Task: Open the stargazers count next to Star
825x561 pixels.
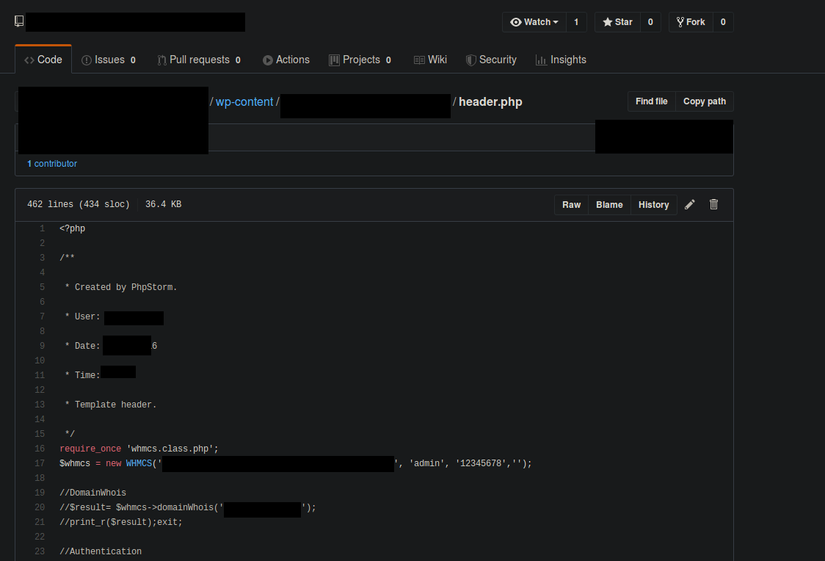Action: (650, 22)
